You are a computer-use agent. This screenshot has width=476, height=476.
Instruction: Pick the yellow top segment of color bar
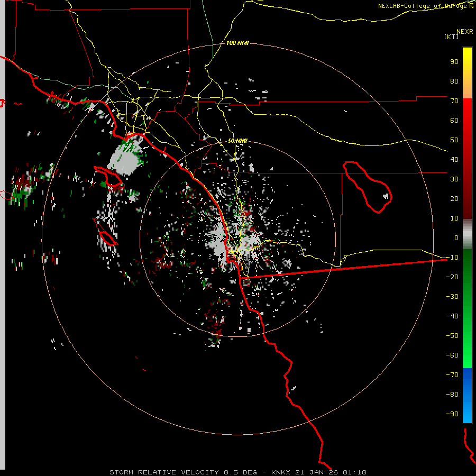467,73
